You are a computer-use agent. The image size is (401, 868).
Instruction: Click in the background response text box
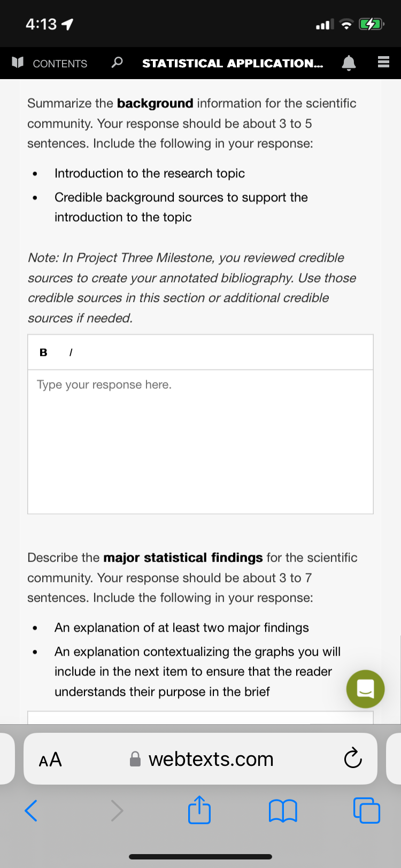pyautogui.click(x=200, y=441)
